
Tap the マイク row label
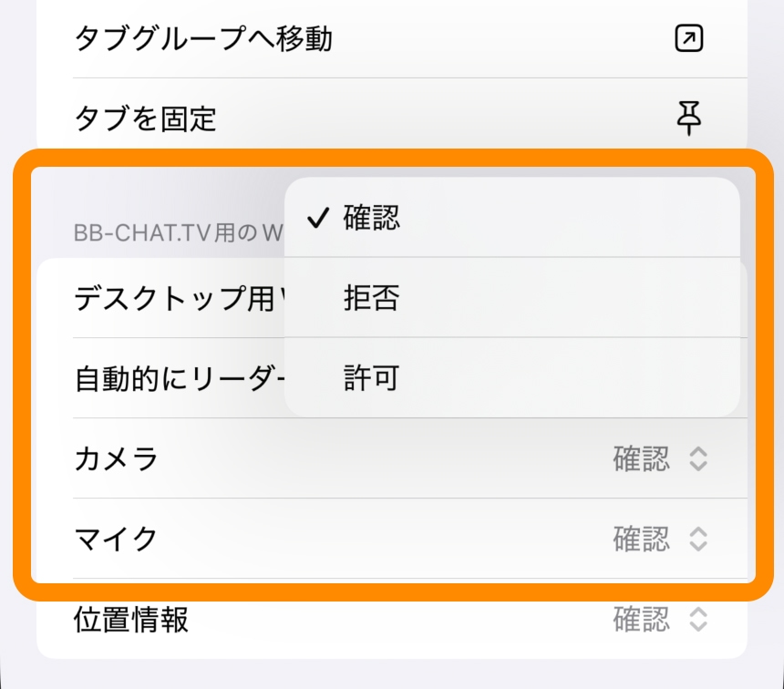[x=116, y=540]
